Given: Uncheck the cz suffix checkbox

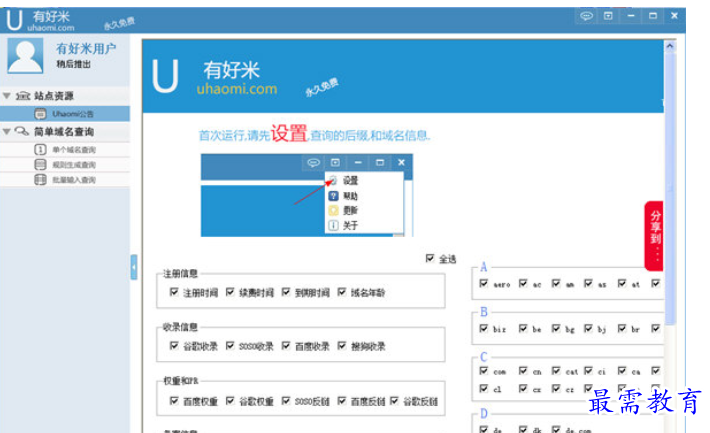Looking at the screenshot, I should (x=556, y=389).
